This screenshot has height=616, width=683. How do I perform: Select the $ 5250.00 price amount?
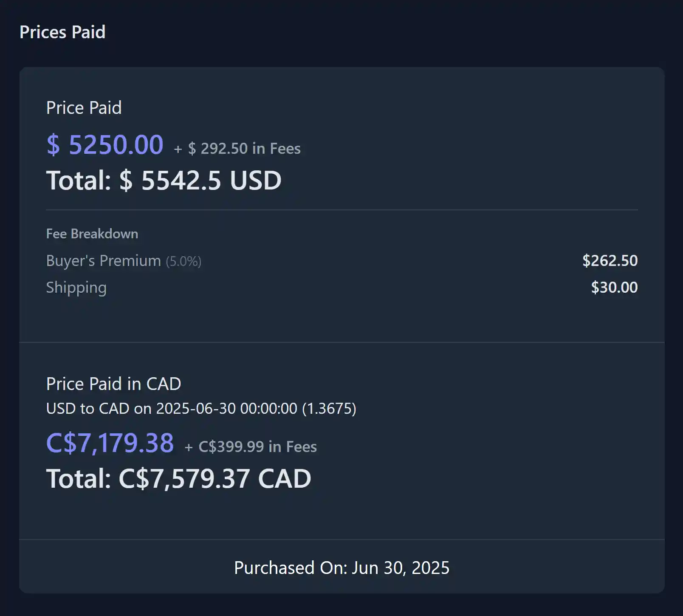[x=104, y=145]
